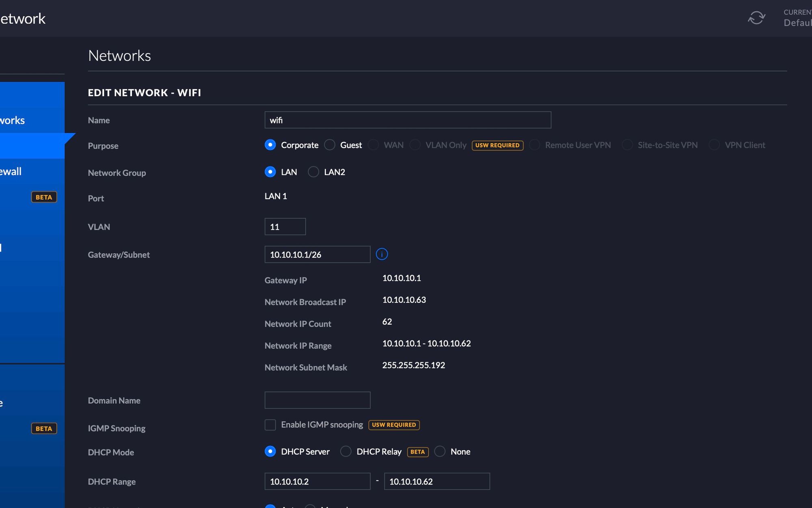
Task: Click the network Name input field
Action: 407,120
